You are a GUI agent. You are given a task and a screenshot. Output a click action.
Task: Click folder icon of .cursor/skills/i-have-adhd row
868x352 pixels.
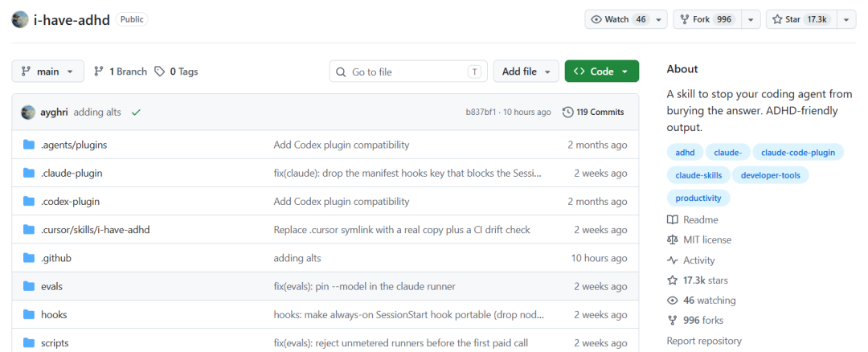[29, 230]
